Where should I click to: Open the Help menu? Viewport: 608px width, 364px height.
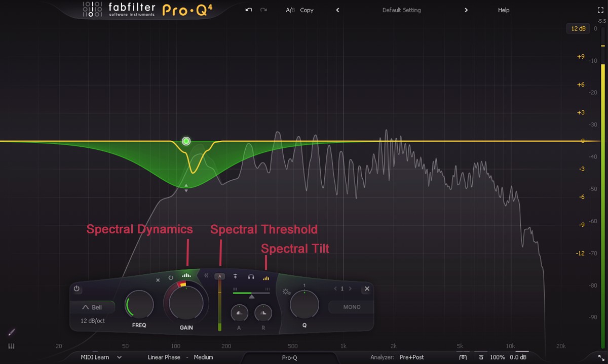click(504, 10)
